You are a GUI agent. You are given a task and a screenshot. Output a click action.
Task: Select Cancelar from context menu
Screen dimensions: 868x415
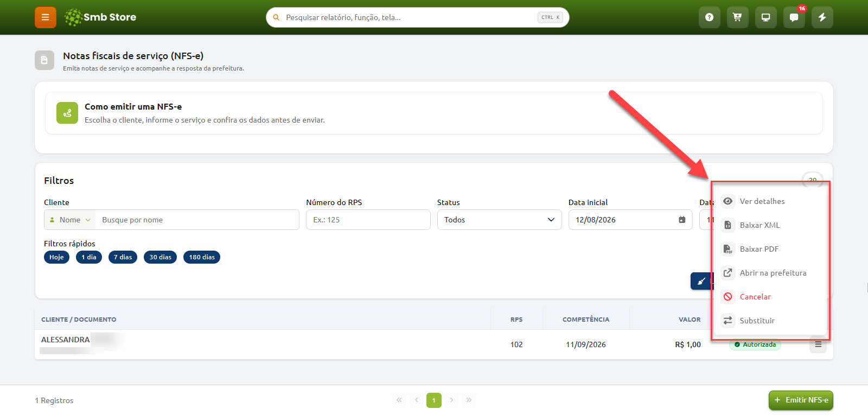pyautogui.click(x=770, y=297)
